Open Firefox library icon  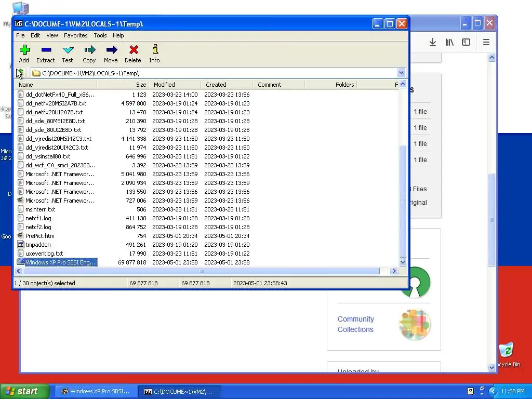[x=449, y=42]
